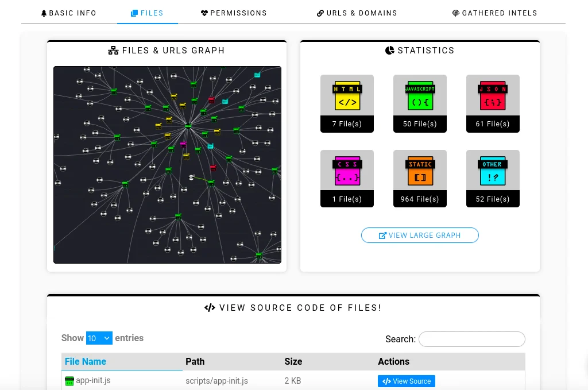This screenshot has width=588, height=390.
Task: Click the 'scripts/app-init.js' path cell
Action: (216, 381)
